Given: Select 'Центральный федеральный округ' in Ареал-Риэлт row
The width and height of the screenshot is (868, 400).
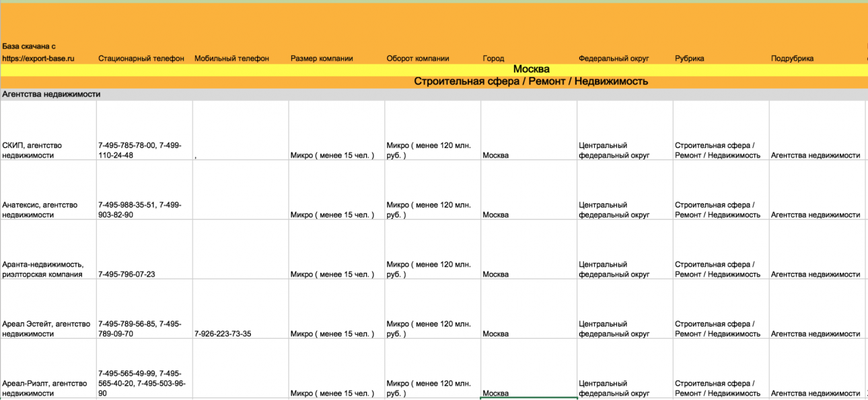Looking at the screenshot, I should click(x=625, y=368).
